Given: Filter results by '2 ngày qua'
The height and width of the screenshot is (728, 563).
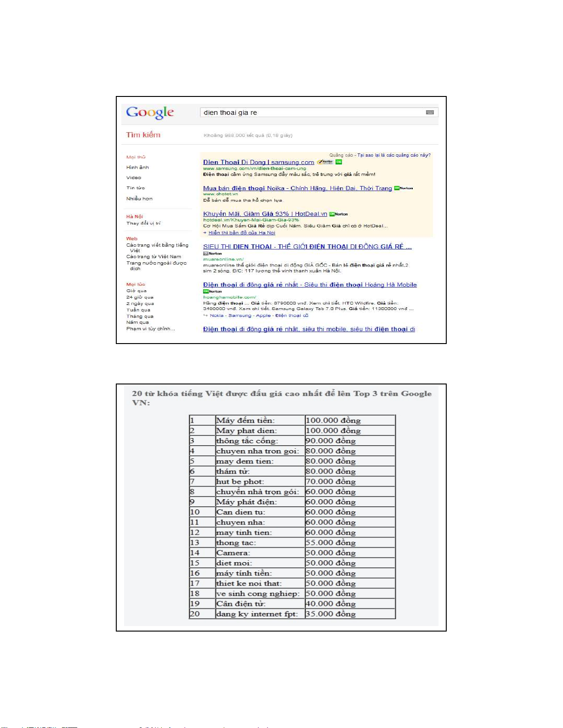Looking at the screenshot, I should click(140, 304).
